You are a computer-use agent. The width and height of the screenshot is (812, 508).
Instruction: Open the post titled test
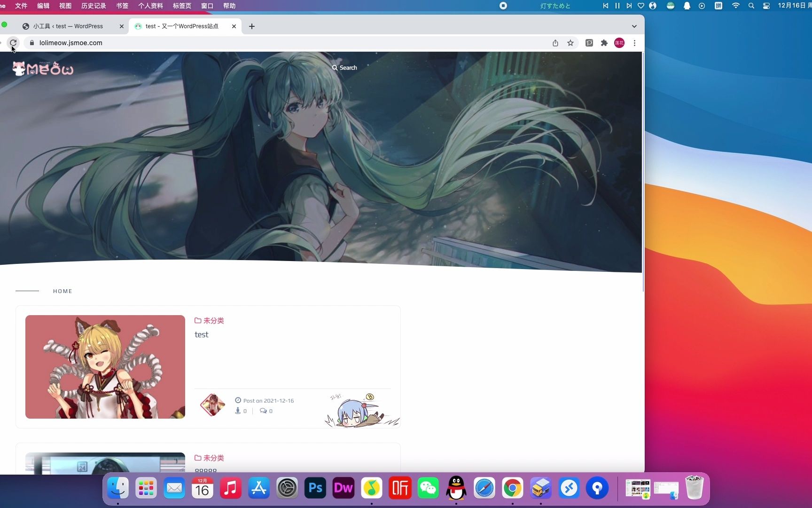[x=202, y=334]
